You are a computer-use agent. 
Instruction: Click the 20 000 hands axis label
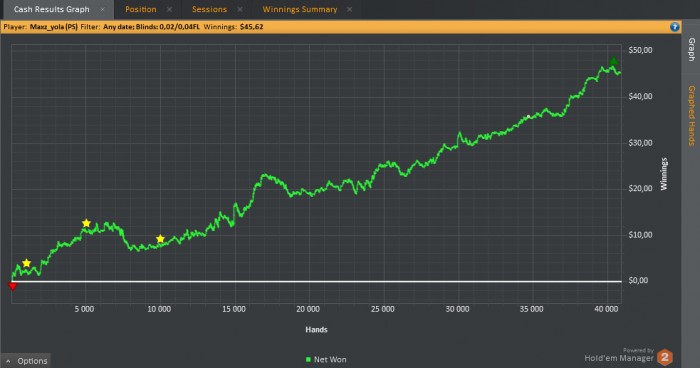(308, 309)
